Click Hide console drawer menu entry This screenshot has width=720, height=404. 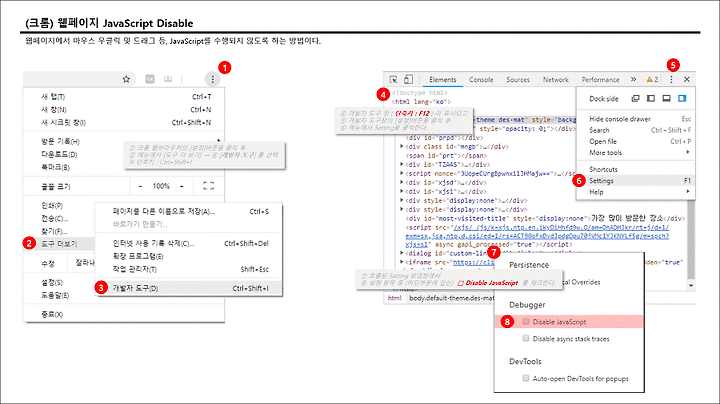coord(636,119)
